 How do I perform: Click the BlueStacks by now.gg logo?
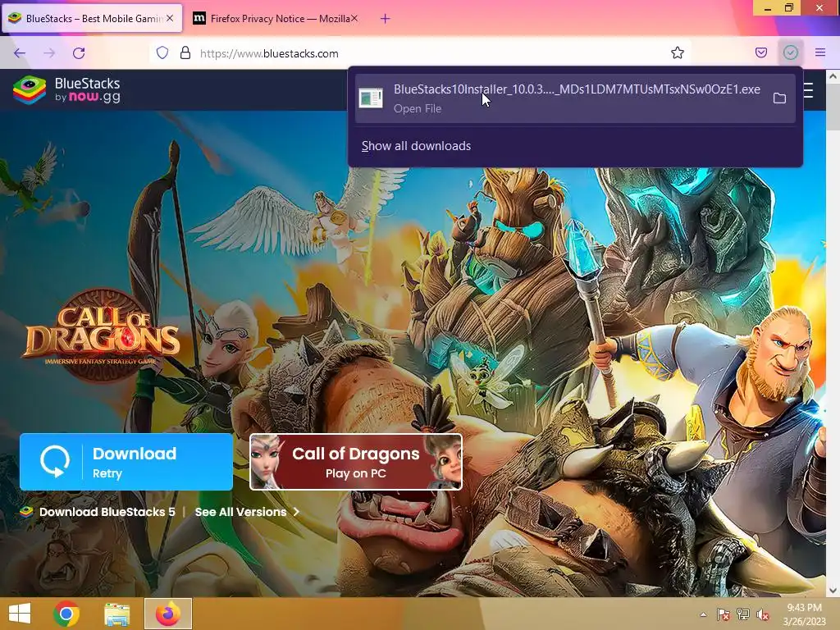67,90
